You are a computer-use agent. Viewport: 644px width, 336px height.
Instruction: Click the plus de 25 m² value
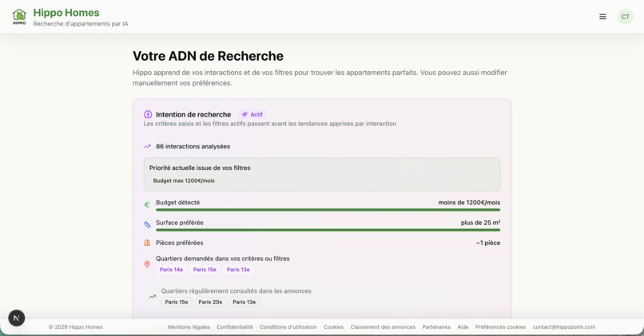pos(480,223)
